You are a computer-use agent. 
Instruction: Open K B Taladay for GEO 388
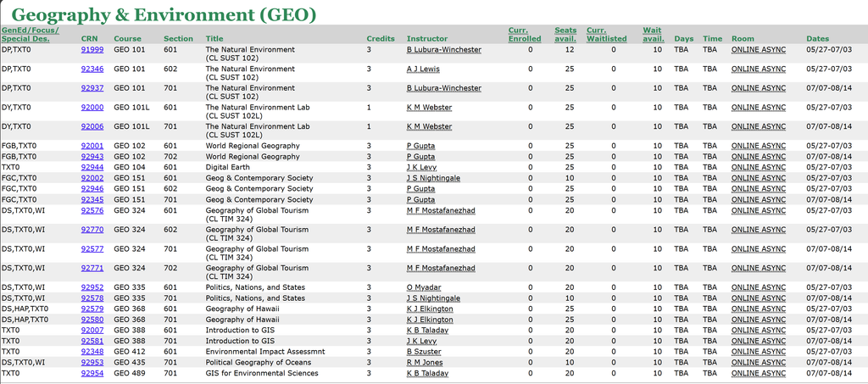(x=427, y=331)
